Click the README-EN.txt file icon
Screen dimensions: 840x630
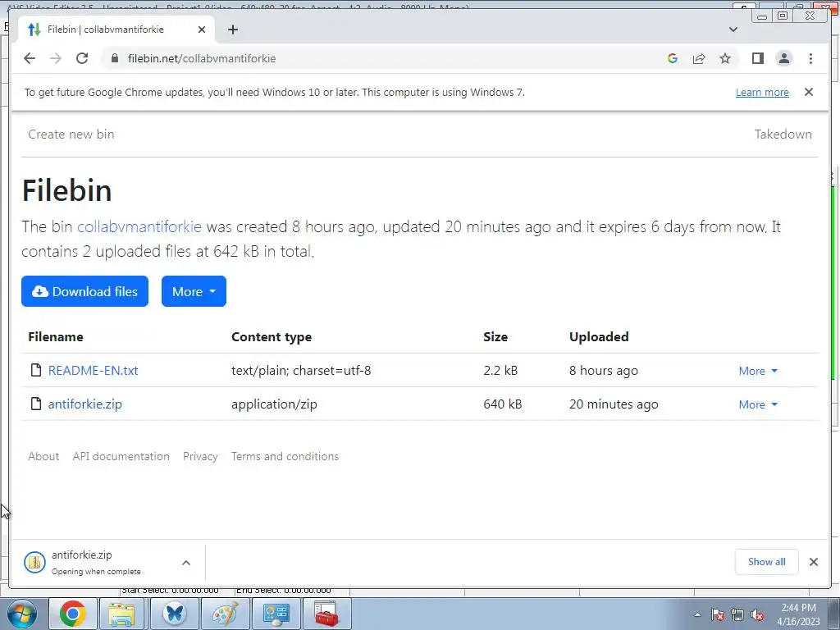pyautogui.click(x=36, y=370)
